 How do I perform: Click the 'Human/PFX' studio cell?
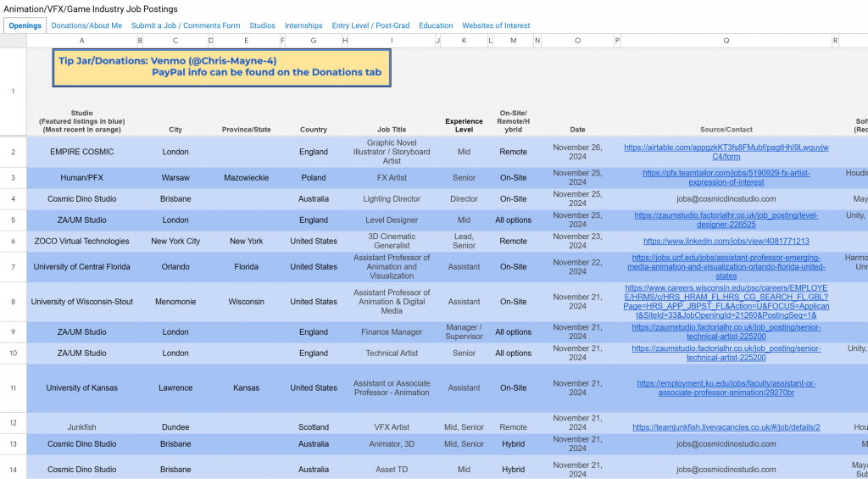point(82,178)
